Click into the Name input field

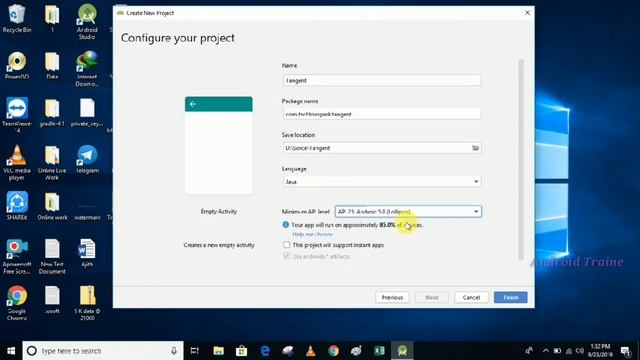[382, 80]
